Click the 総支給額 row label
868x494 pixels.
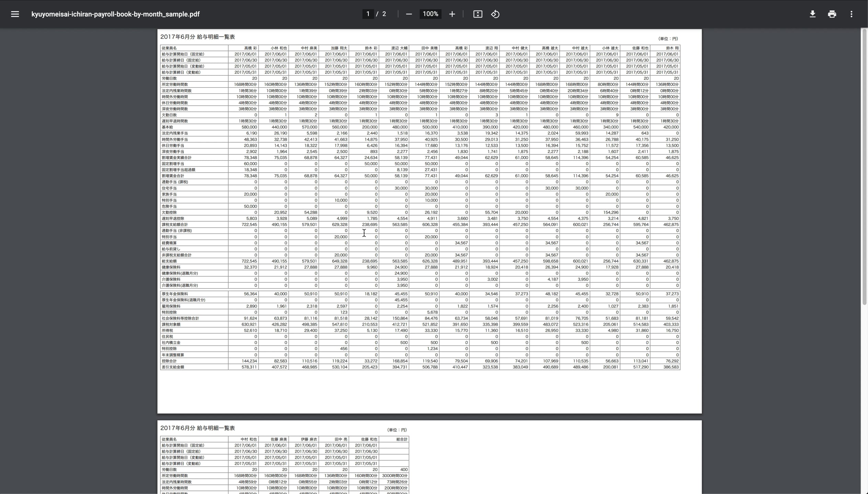click(169, 261)
